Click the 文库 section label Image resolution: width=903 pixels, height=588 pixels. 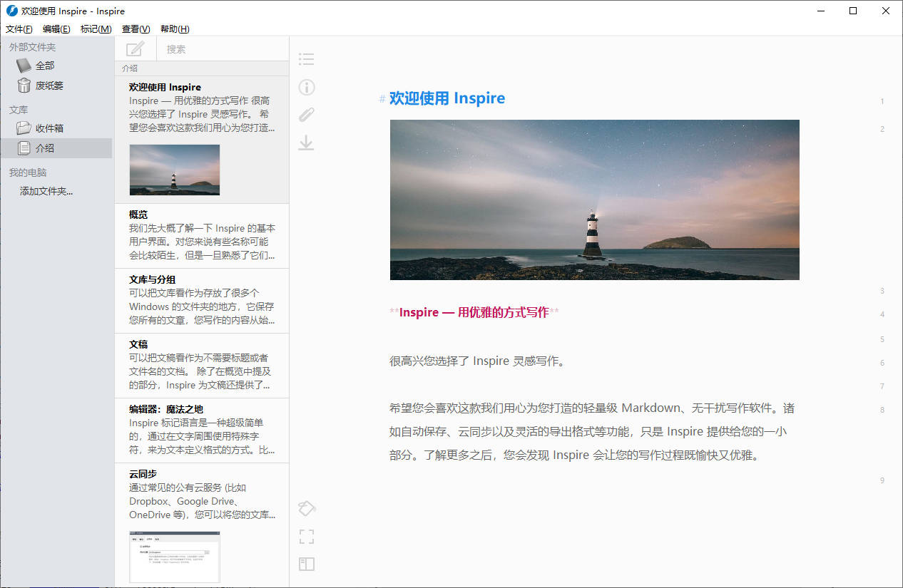pos(19,110)
